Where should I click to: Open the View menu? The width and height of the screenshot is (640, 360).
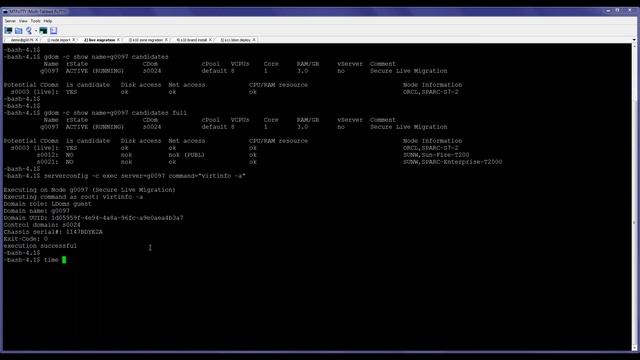23,21
